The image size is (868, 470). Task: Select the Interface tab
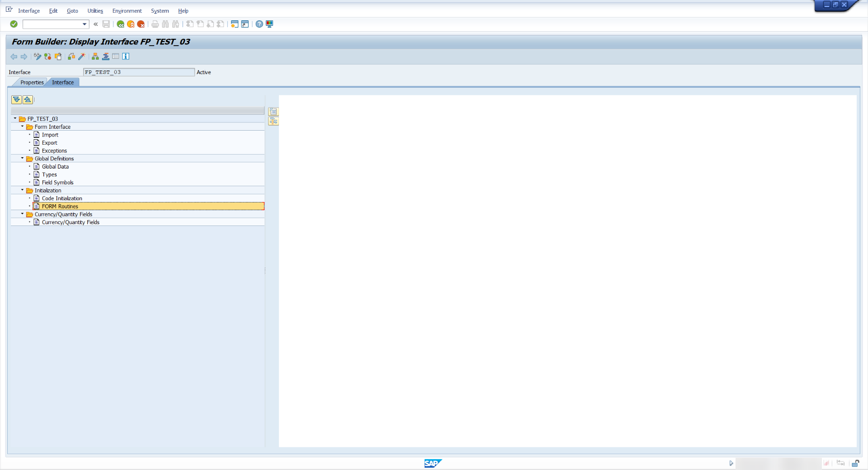(x=63, y=82)
